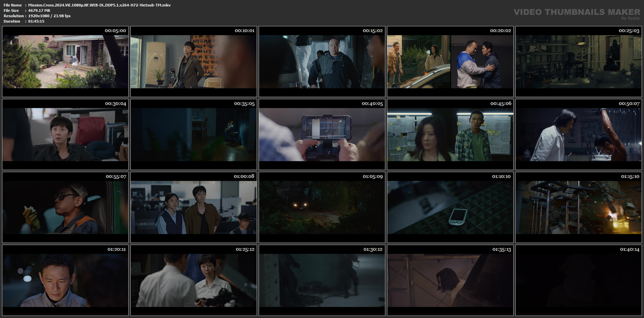Pick the thumbnail stamped 01:30:12
Viewport: 644px width, 318px height.
(x=322, y=280)
